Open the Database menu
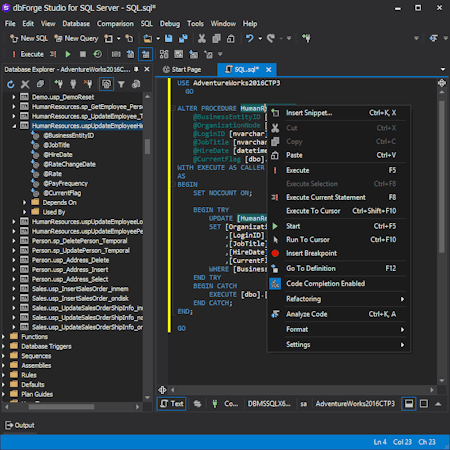Image resolution: width=450 pixels, height=450 pixels. coord(76,24)
